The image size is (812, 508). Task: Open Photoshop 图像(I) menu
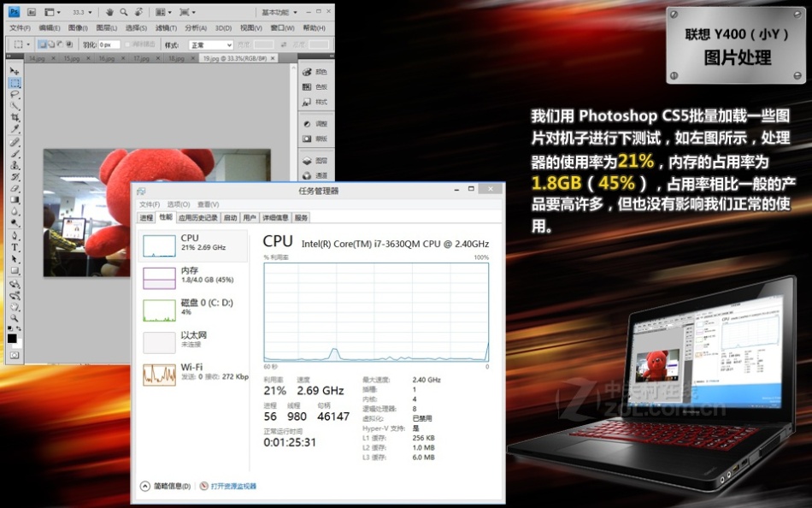pos(78,28)
